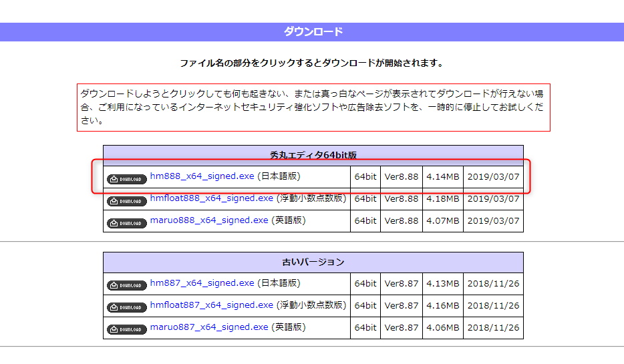Image resolution: width=624 pixels, height=364 pixels.
Task: Click the download icon beside hm888_x64_signed.exe
Action: [x=127, y=179]
